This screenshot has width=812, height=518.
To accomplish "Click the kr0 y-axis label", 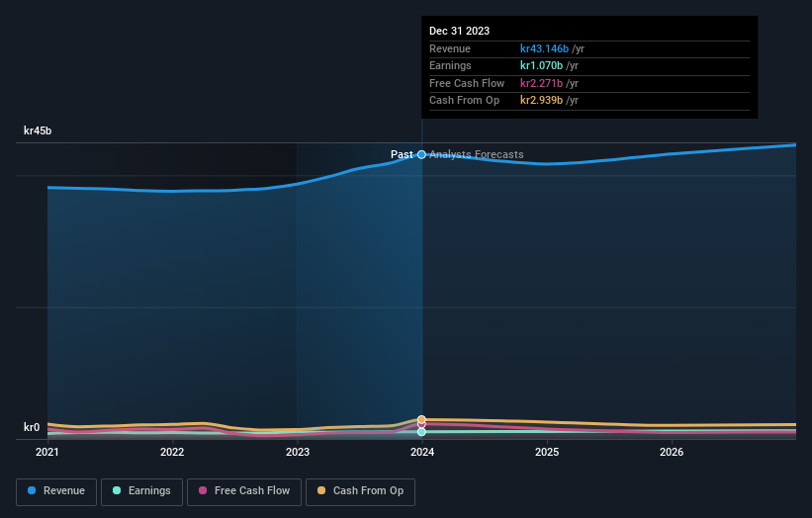I will (32, 427).
